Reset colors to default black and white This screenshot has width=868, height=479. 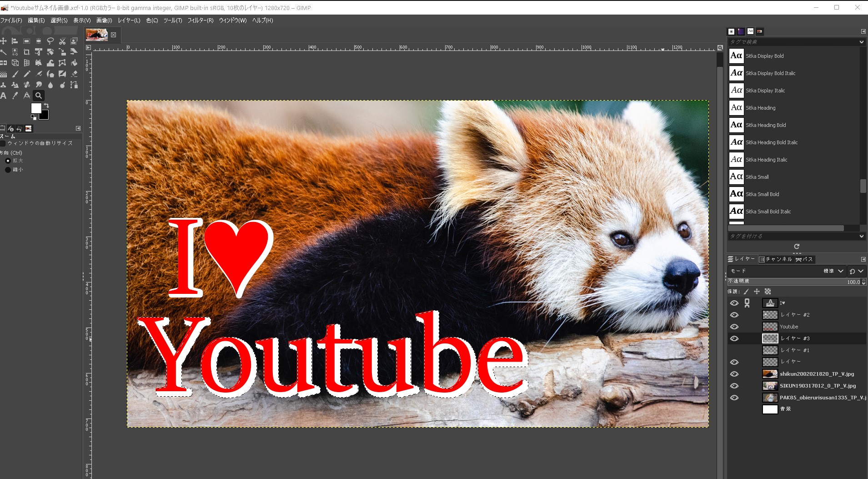click(x=33, y=117)
